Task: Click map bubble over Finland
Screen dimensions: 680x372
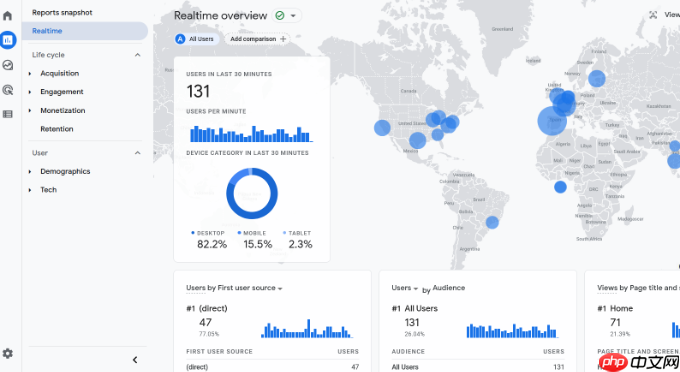Action: click(x=597, y=78)
